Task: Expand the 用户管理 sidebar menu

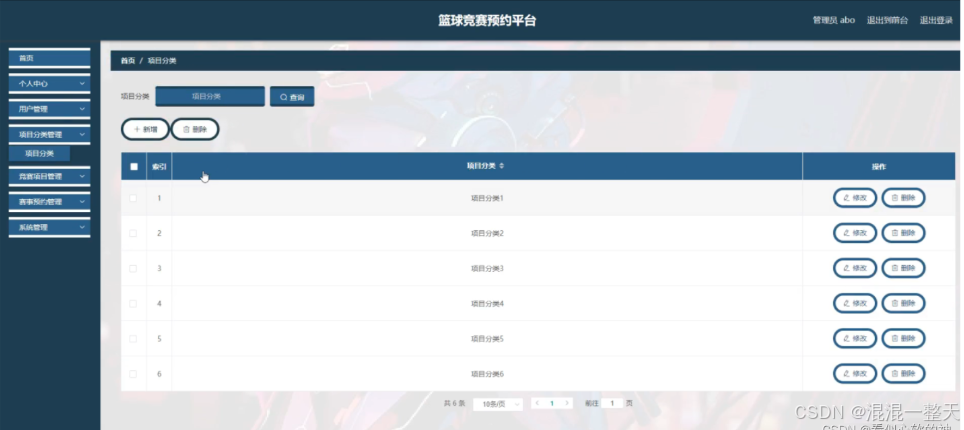Action: [x=49, y=109]
